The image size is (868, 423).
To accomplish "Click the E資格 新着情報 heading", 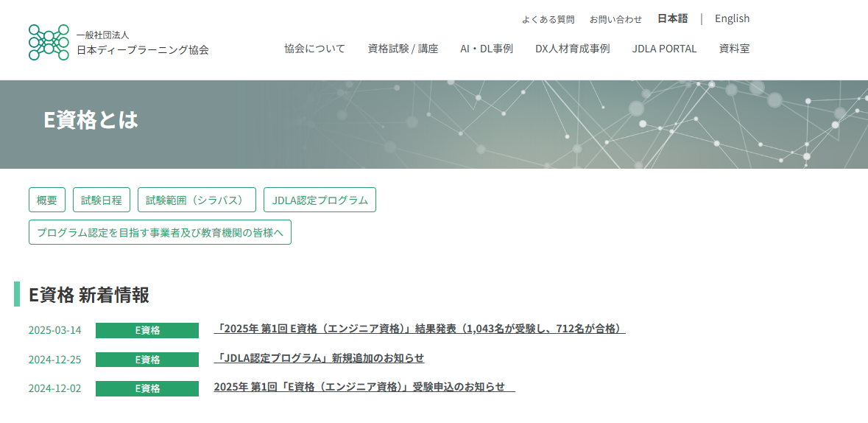I will (88, 294).
